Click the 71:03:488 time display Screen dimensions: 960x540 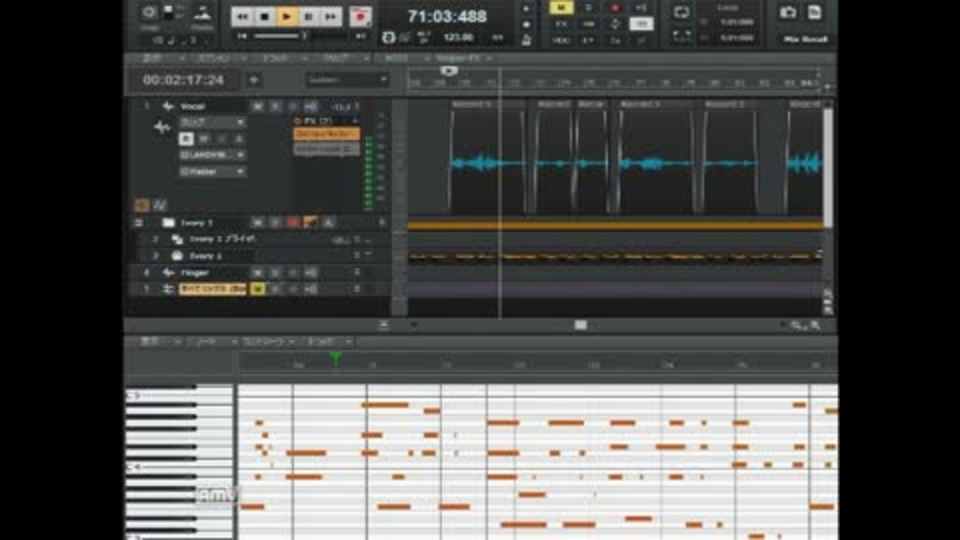[x=447, y=17]
